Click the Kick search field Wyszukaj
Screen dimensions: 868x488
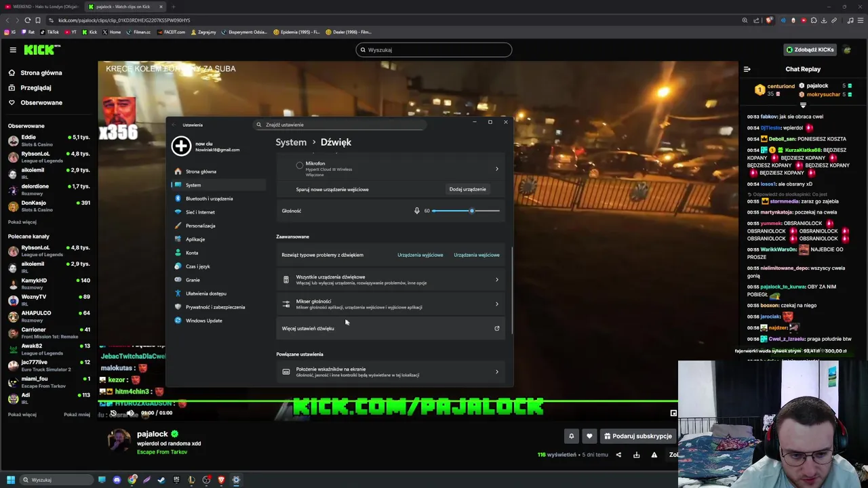tap(434, 49)
